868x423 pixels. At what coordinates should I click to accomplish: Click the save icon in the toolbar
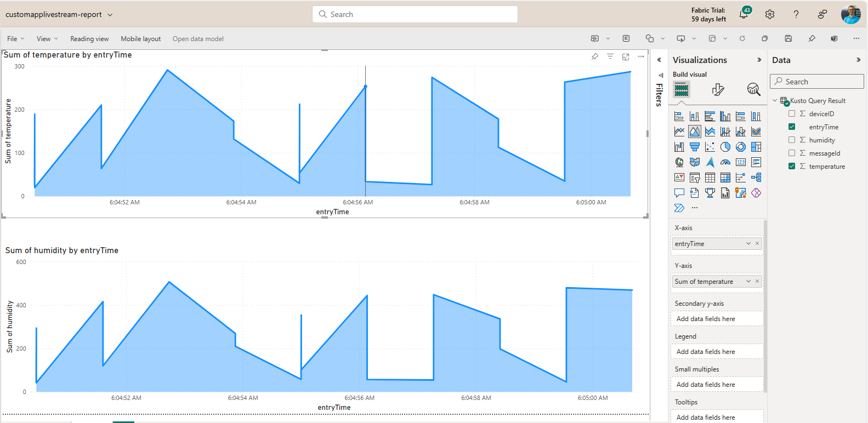(x=788, y=38)
